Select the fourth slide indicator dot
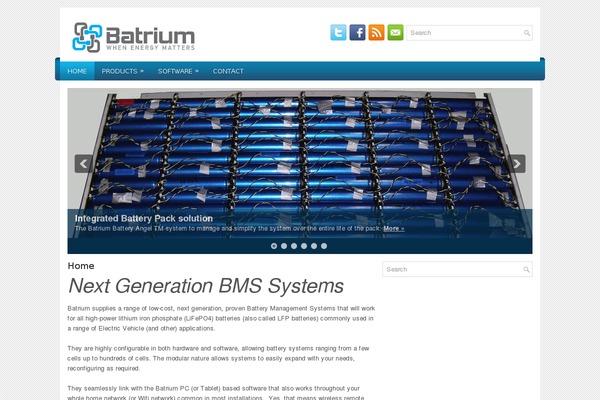The width and height of the screenshot is (600, 400). [x=304, y=246]
